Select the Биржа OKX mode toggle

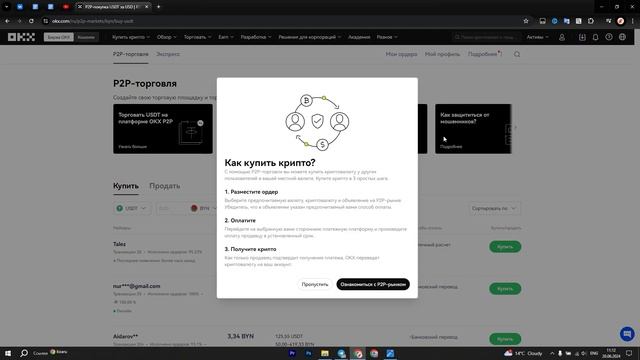[x=59, y=37]
